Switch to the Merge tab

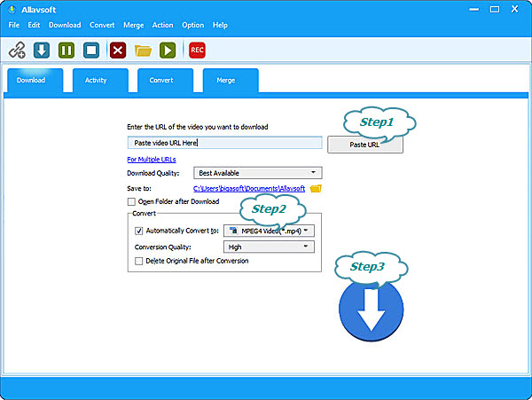click(x=231, y=81)
